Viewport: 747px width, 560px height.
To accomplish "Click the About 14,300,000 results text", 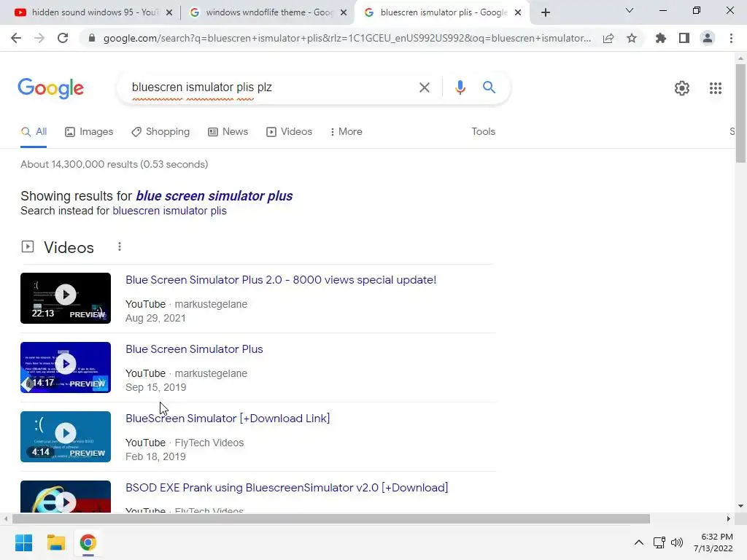I will pos(115,164).
